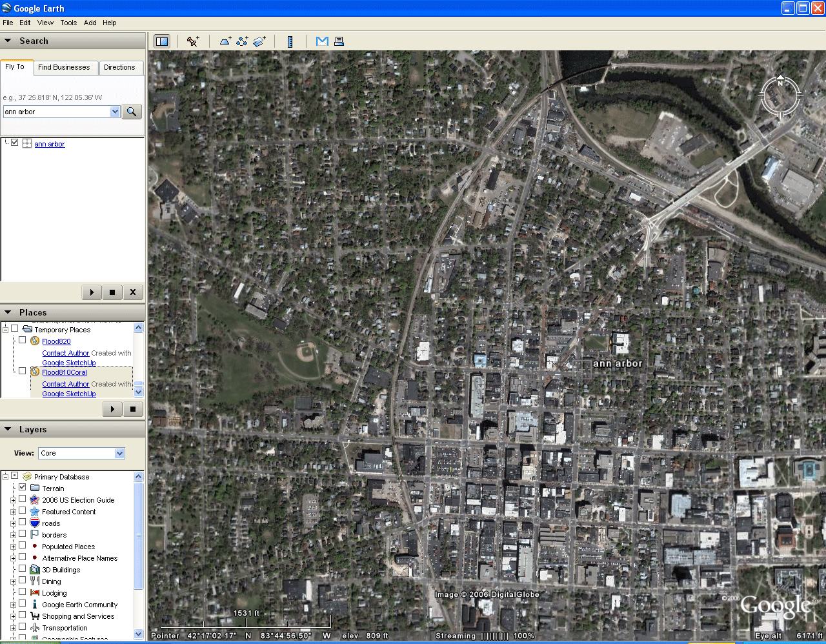The width and height of the screenshot is (826, 644).
Task: Open the View Core dropdown
Action: click(x=119, y=453)
